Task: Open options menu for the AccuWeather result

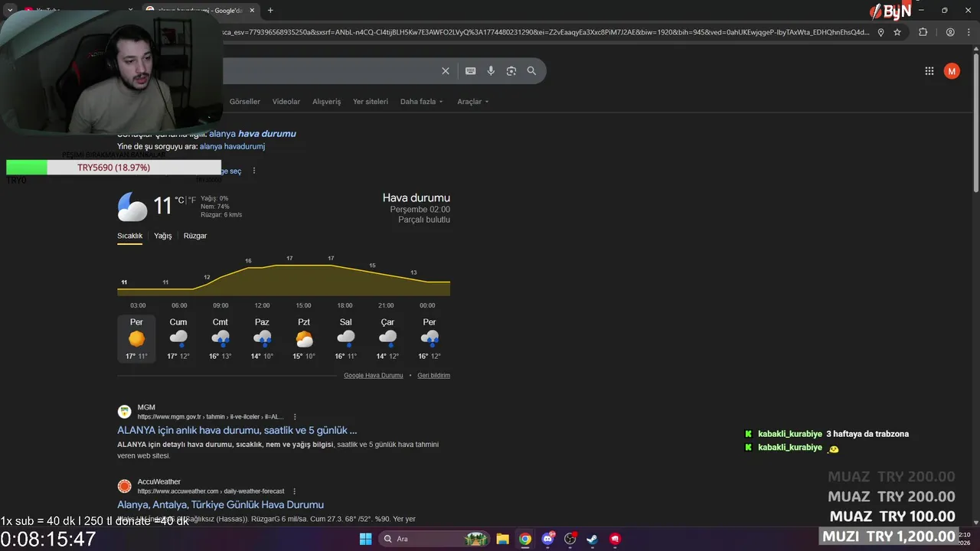Action: coord(294,491)
